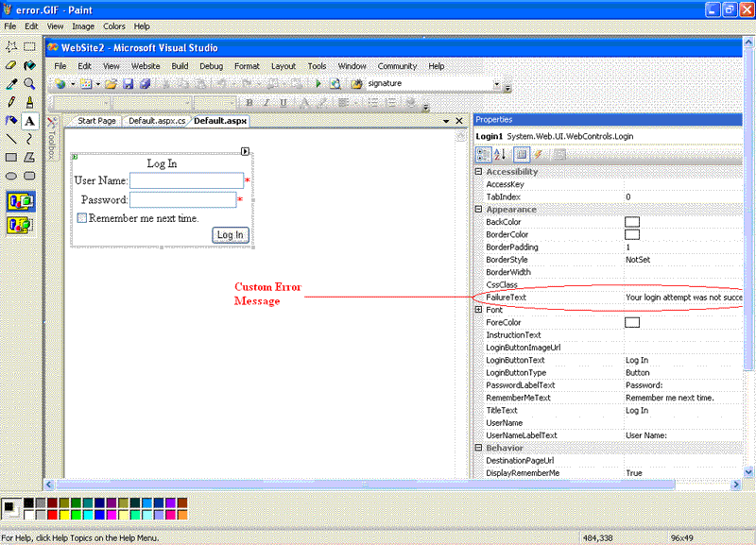Click the Open File folder icon
This screenshot has width=756, height=545.
[111, 84]
